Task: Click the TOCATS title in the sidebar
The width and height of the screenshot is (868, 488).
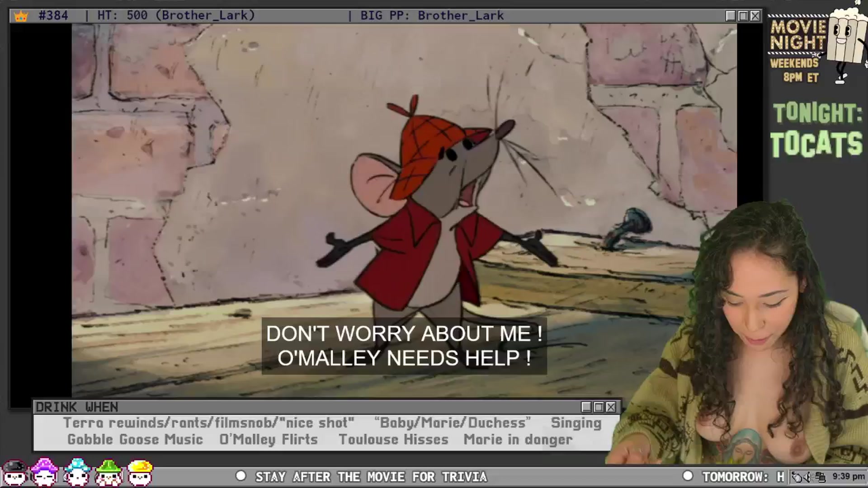Action: pos(816,144)
